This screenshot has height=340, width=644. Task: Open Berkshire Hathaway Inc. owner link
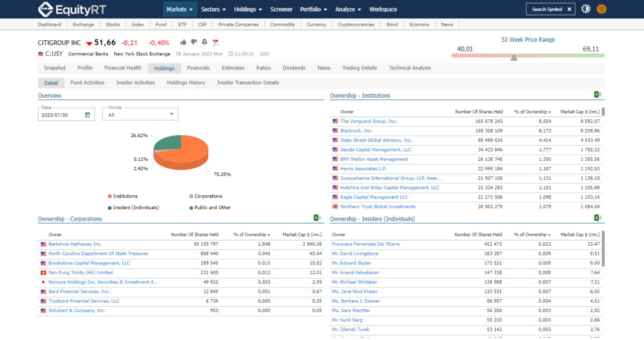[75, 244]
